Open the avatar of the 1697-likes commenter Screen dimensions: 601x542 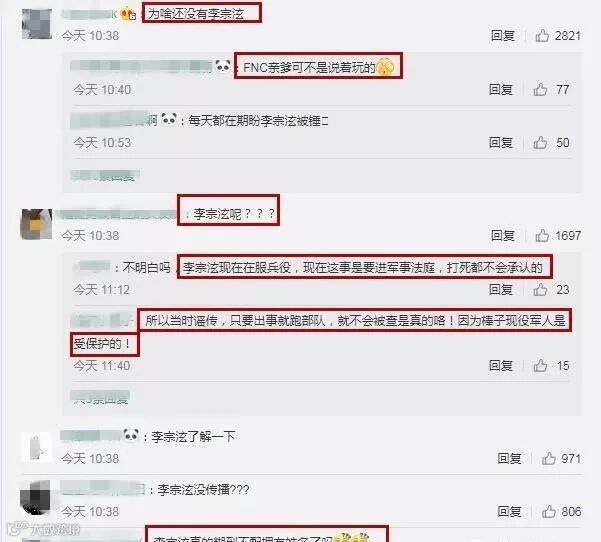tap(36, 224)
